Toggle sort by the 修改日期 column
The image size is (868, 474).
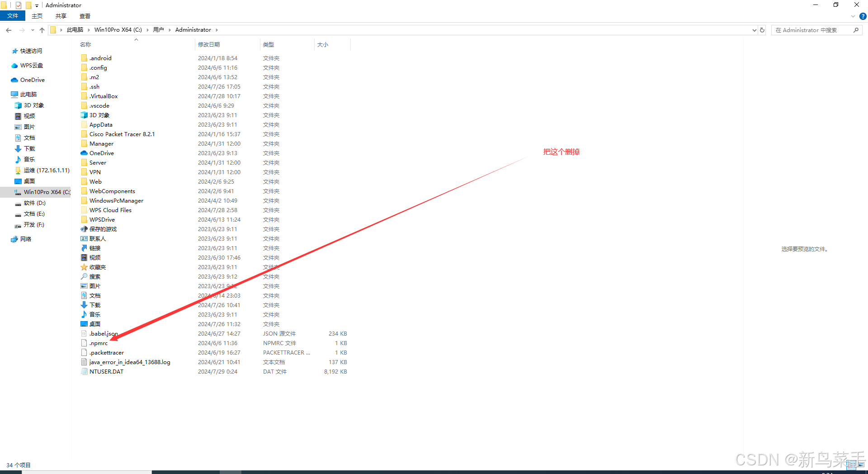209,44
